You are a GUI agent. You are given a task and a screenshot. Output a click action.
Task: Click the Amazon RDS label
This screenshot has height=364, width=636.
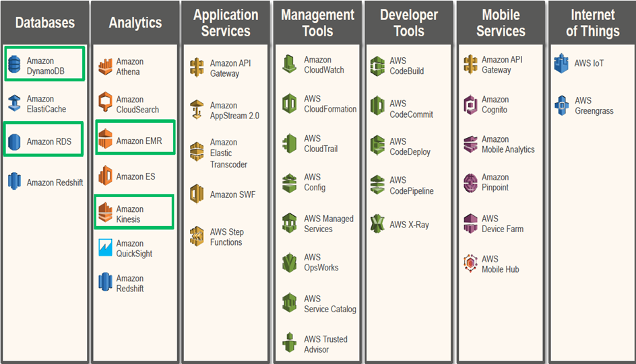point(49,142)
